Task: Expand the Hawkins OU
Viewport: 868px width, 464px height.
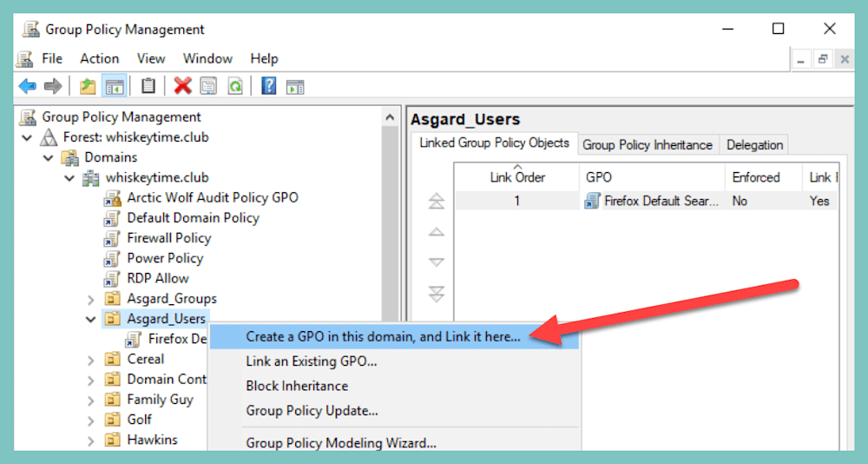Action: click(91, 441)
